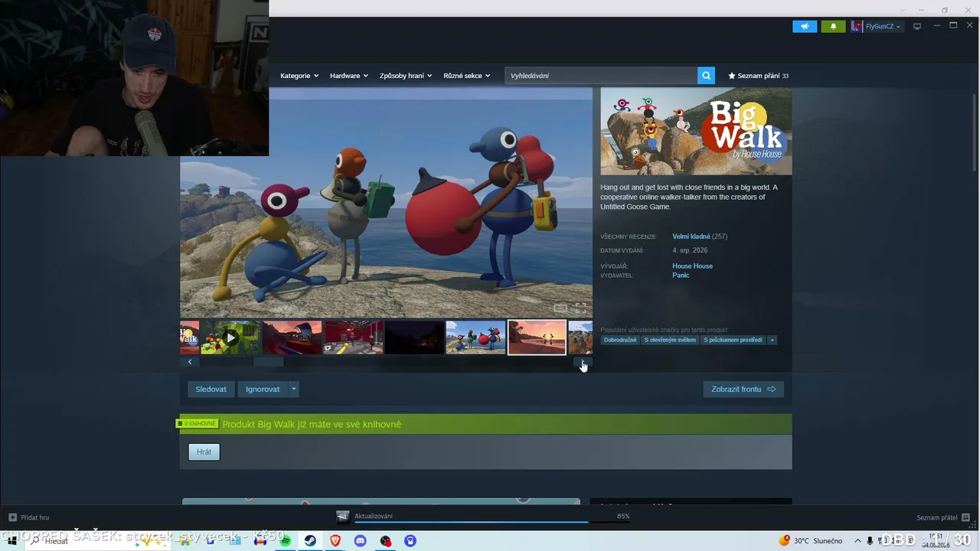Switch to Big Picture mode icon
980x551 pixels.
[917, 26]
